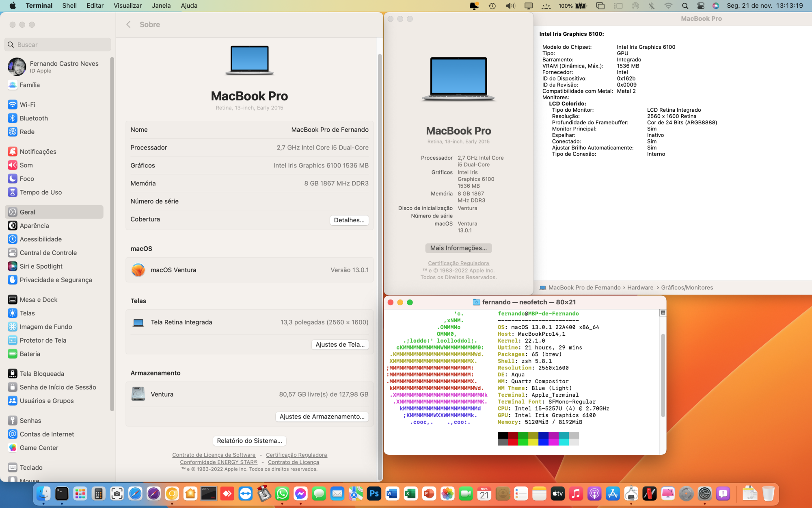Expand Geral settings section in sidebar
This screenshot has width=812, height=508.
point(55,211)
